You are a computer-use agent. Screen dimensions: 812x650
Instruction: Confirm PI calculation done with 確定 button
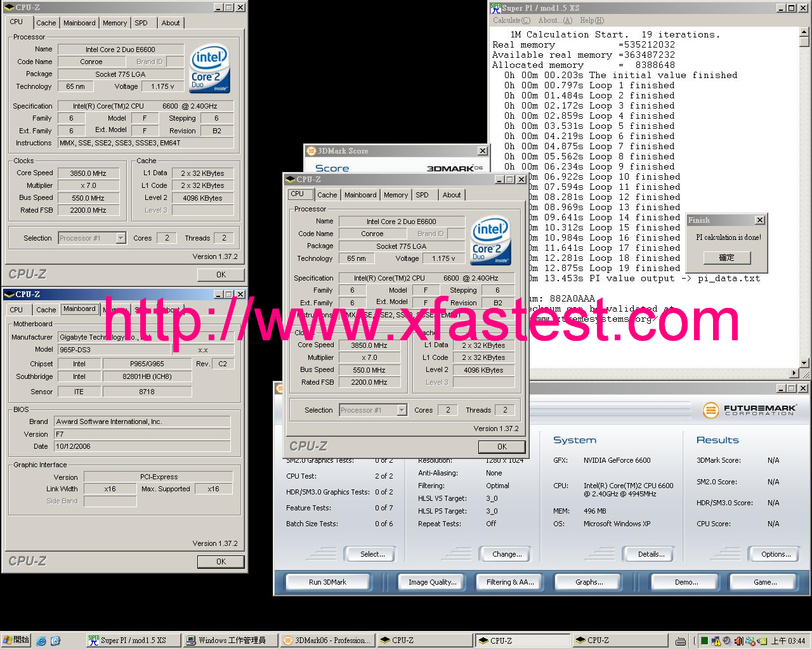click(726, 258)
